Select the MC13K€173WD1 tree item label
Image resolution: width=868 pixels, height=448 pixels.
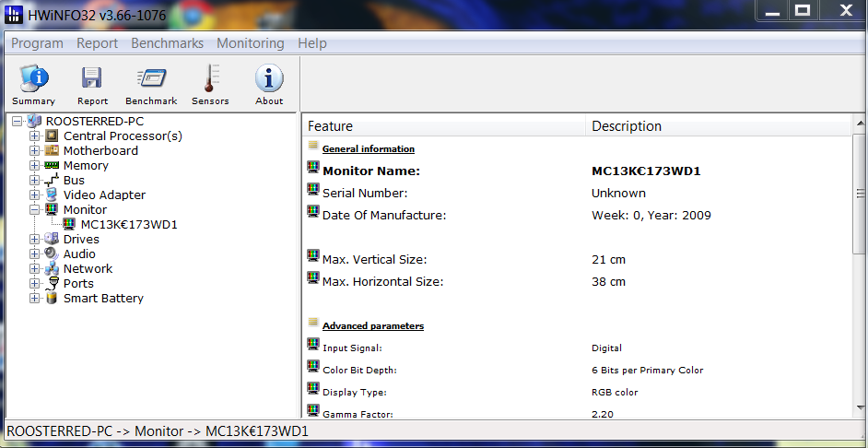[x=129, y=224]
